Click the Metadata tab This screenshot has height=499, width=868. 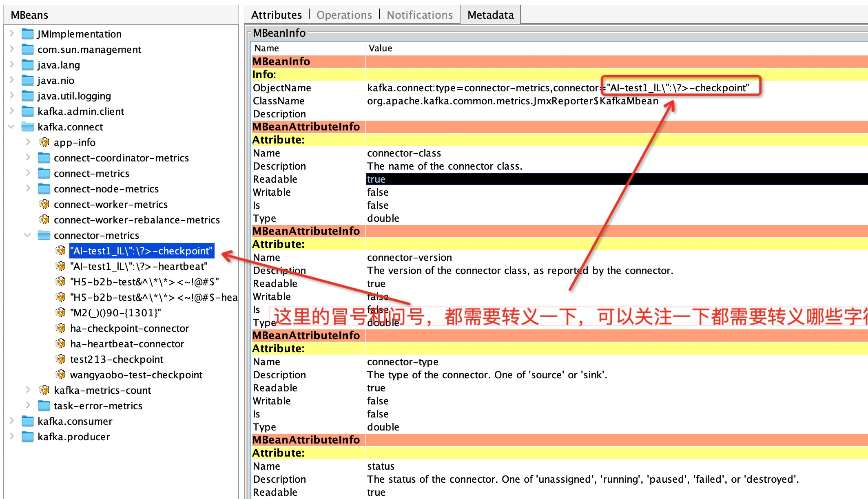[x=490, y=14]
